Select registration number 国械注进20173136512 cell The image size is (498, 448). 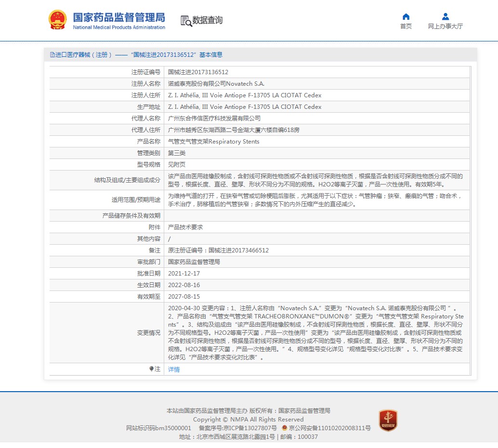(198, 72)
